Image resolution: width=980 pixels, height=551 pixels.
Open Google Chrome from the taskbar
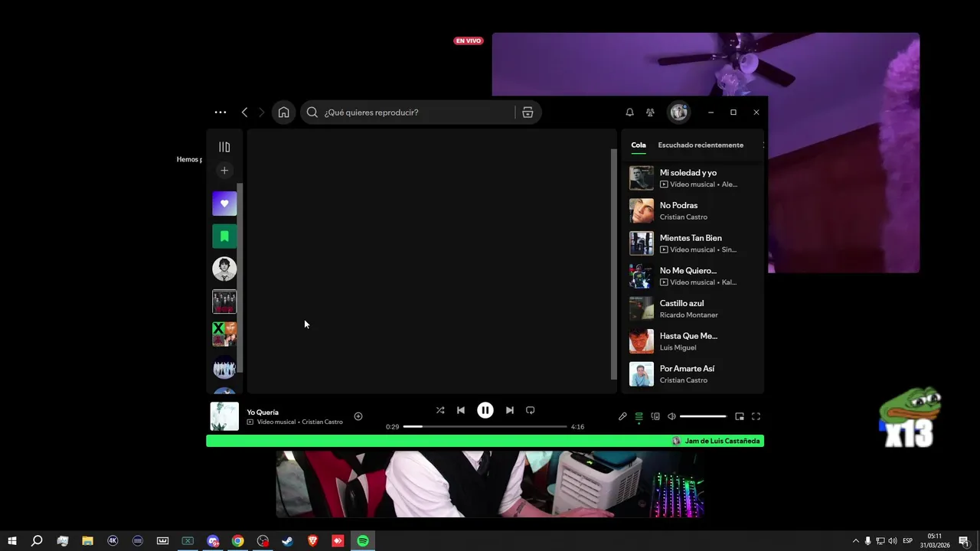(238, 541)
